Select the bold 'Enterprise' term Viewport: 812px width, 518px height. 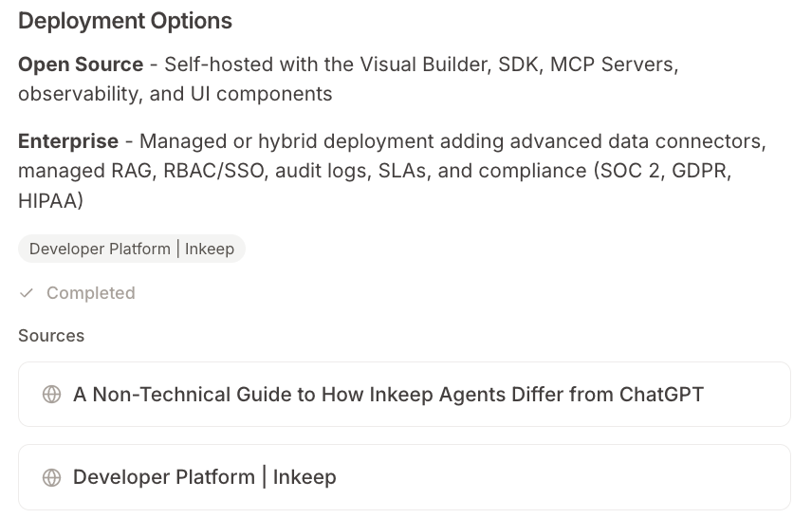coord(68,141)
